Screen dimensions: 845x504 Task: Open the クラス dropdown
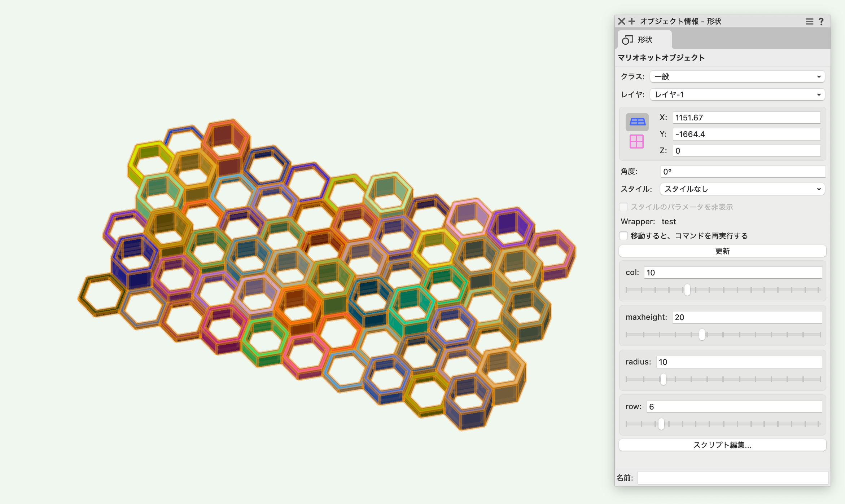pyautogui.click(x=737, y=76)
